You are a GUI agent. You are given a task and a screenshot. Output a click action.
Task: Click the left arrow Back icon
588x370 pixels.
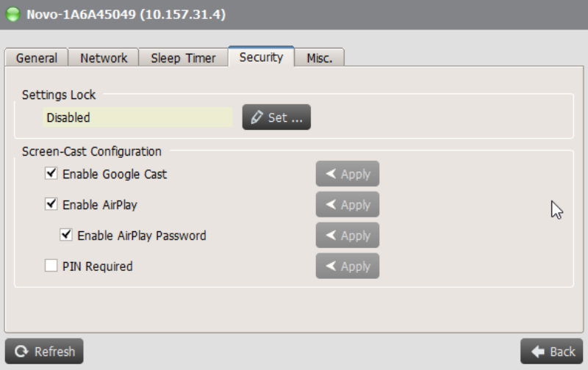(538, 351)
